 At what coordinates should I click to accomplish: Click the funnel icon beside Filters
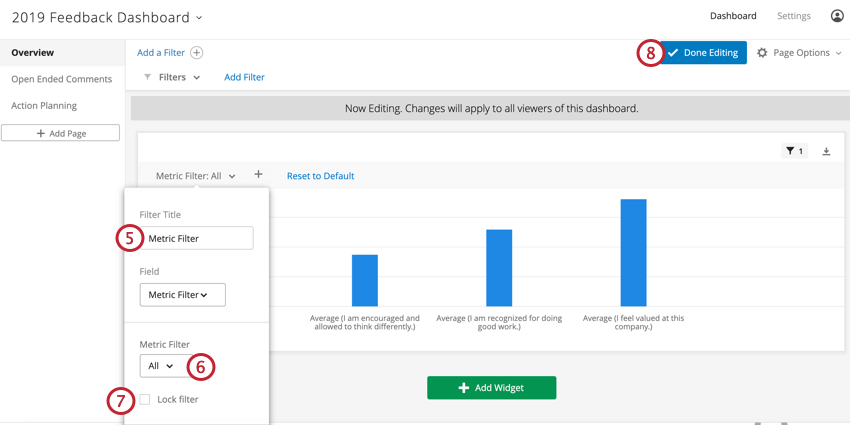click(x=147, y=78)
